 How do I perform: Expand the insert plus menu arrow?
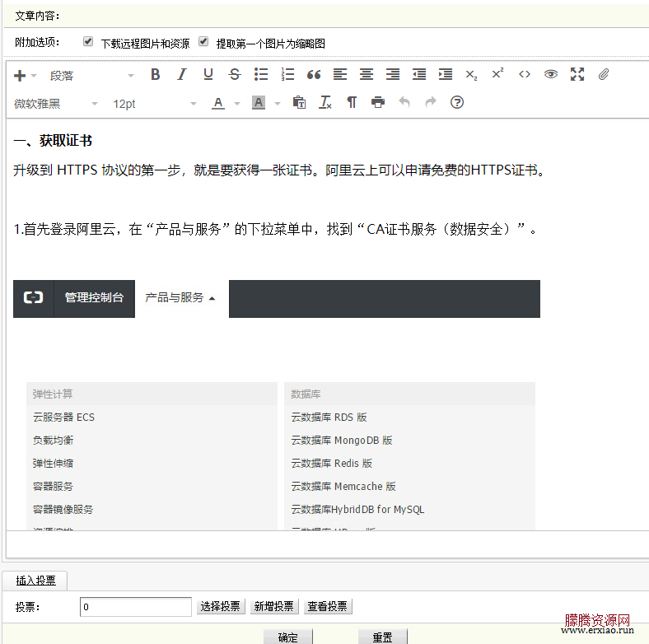tap(34, 76)
